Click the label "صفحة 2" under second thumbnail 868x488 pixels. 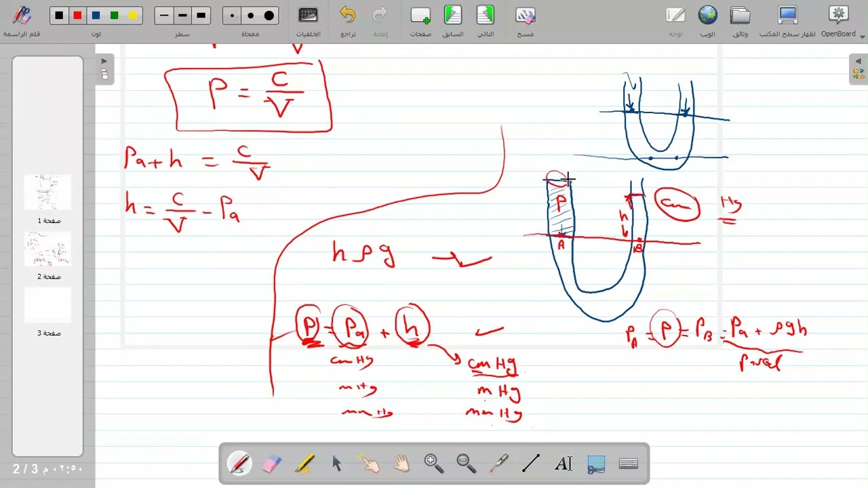[49, 277]
